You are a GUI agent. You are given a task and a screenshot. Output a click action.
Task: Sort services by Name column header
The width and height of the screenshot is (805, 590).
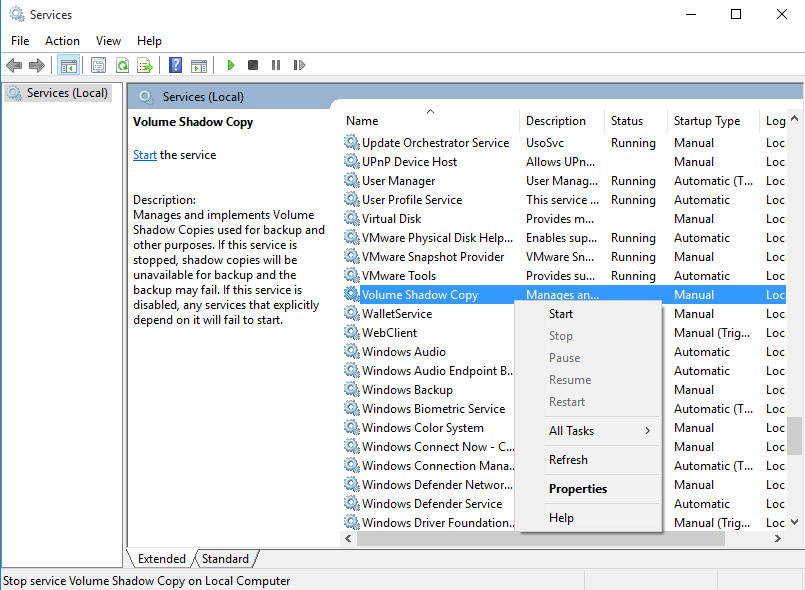tap(362, 121)
